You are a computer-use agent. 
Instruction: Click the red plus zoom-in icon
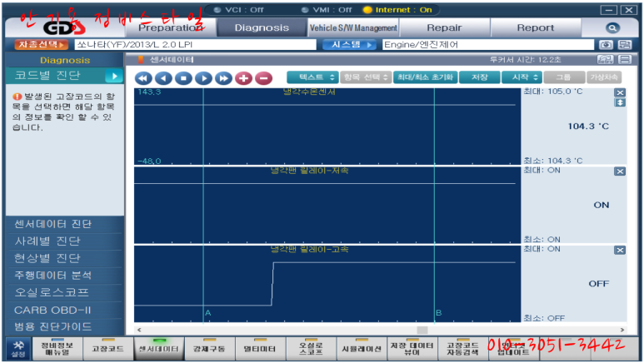point(243,77)
